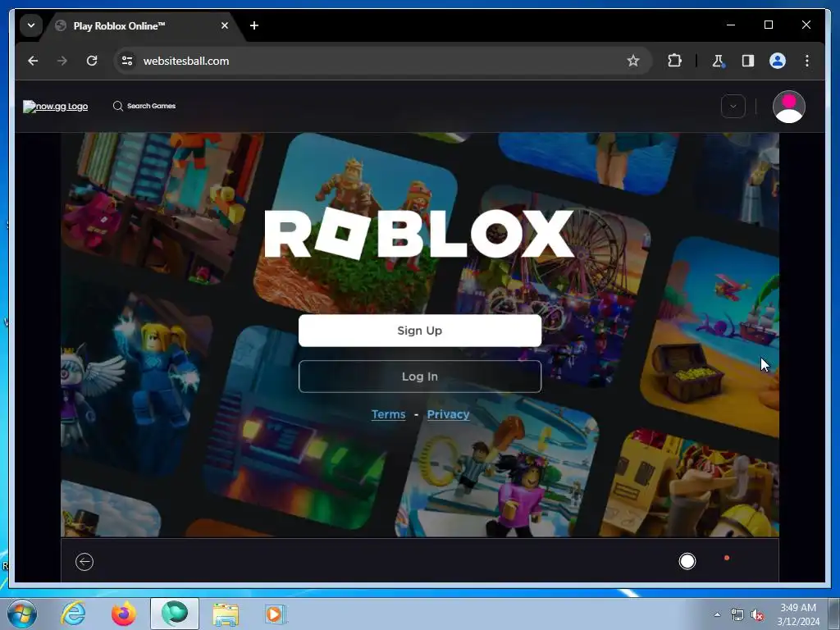
Task: Click the muted volume tray icon
Action: click(757, 615)
